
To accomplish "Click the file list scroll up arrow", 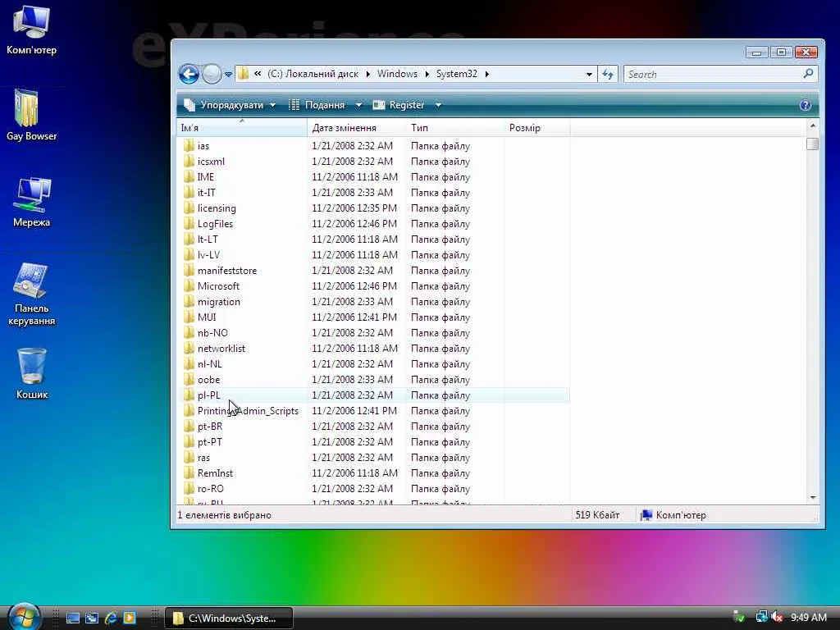I will tap(813, 126).
